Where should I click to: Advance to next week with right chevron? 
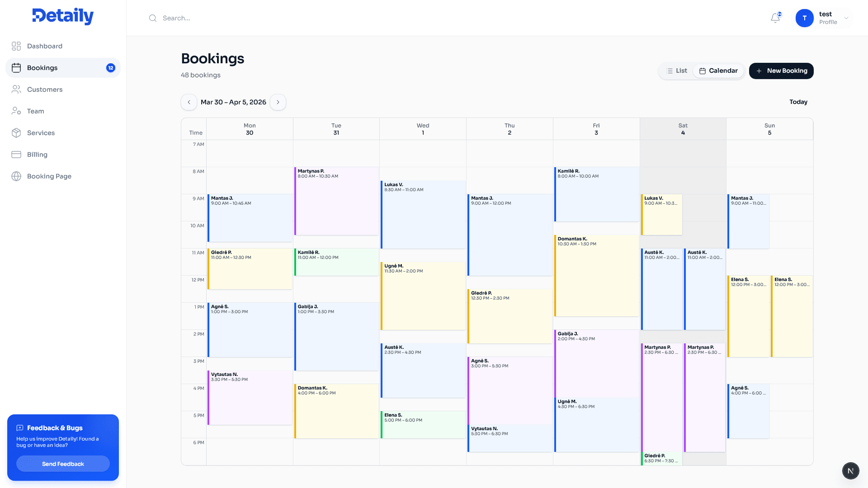[278, 102]
